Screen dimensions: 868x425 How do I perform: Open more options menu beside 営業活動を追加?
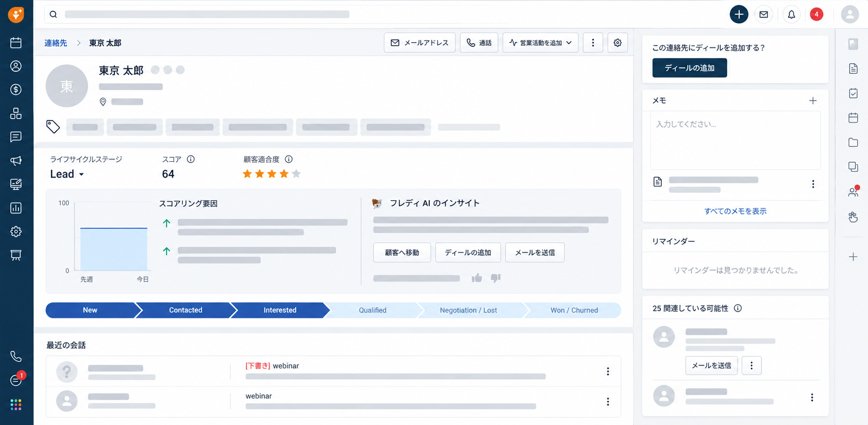tap(593, 43)
